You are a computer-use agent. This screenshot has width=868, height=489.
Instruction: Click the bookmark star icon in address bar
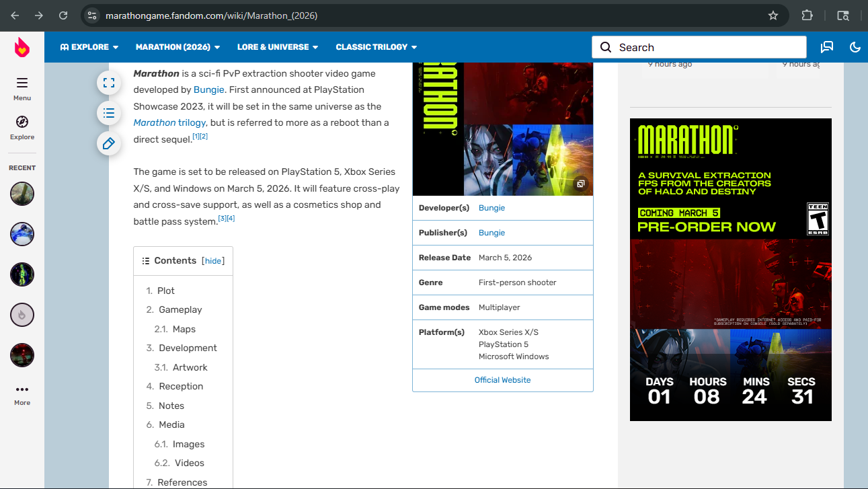pos(773,15)
